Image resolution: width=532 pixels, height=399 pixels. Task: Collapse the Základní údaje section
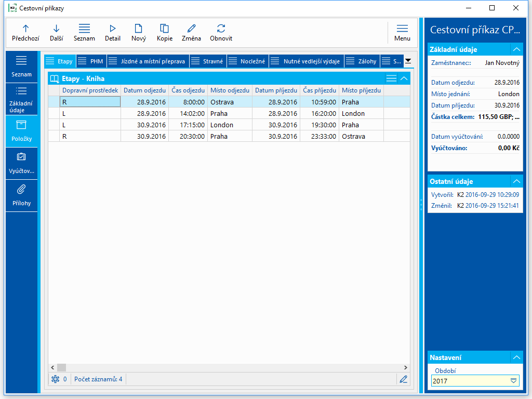click(516, 49)
